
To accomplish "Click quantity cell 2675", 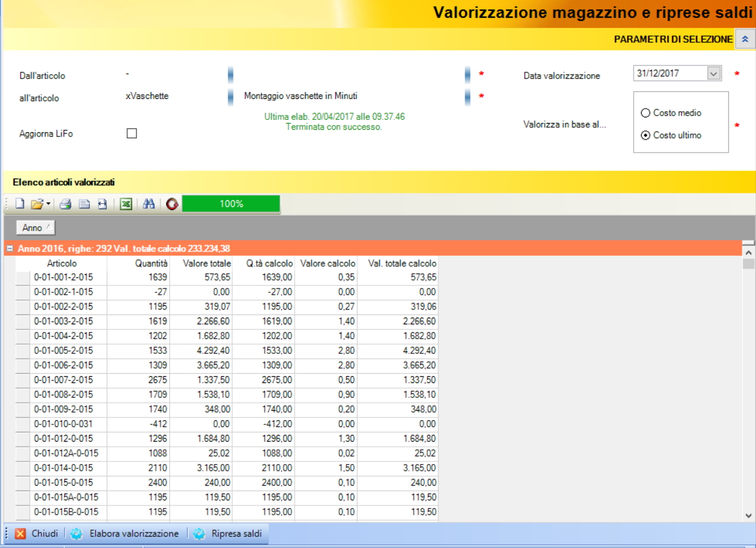I will click(139, 380).
